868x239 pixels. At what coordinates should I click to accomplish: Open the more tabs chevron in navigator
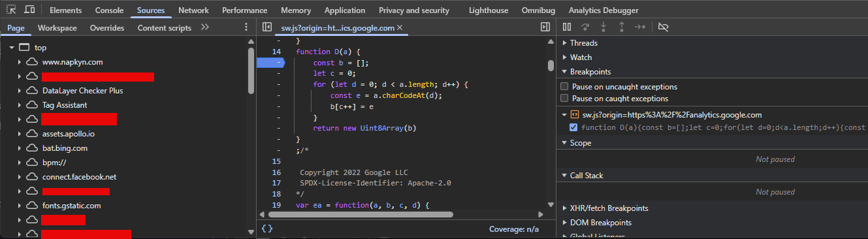(x=204, y=27)
